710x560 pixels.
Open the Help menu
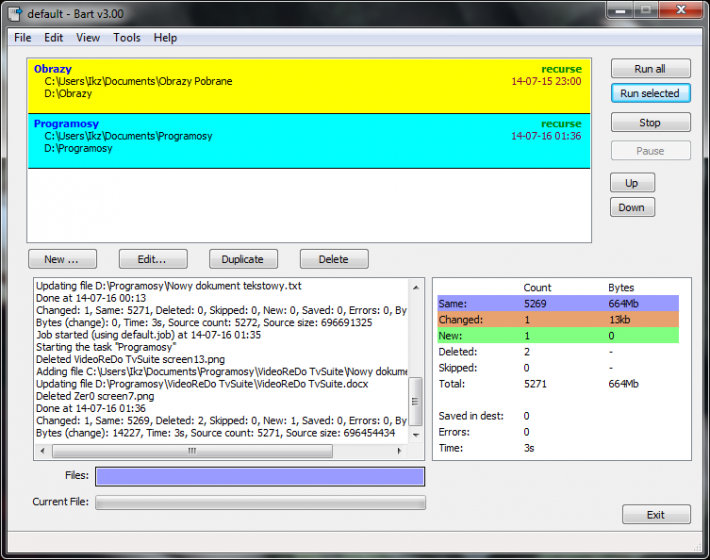click(165, 38)
